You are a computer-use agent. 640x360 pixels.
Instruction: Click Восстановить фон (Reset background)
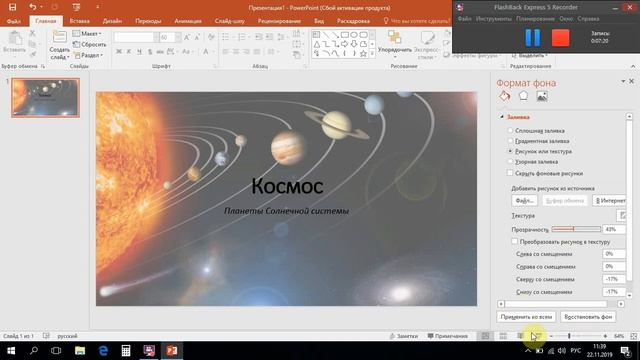click(x=588, y=317)
